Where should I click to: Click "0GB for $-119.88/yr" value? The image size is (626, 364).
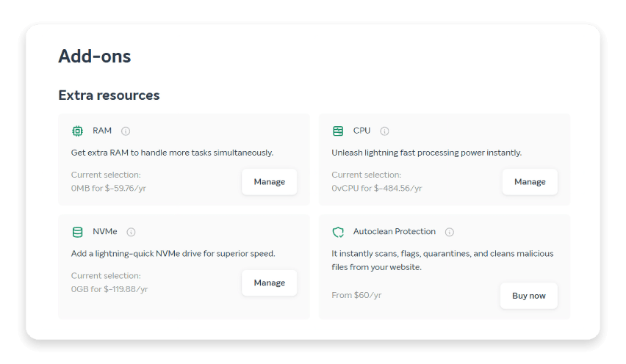point(109,289)
